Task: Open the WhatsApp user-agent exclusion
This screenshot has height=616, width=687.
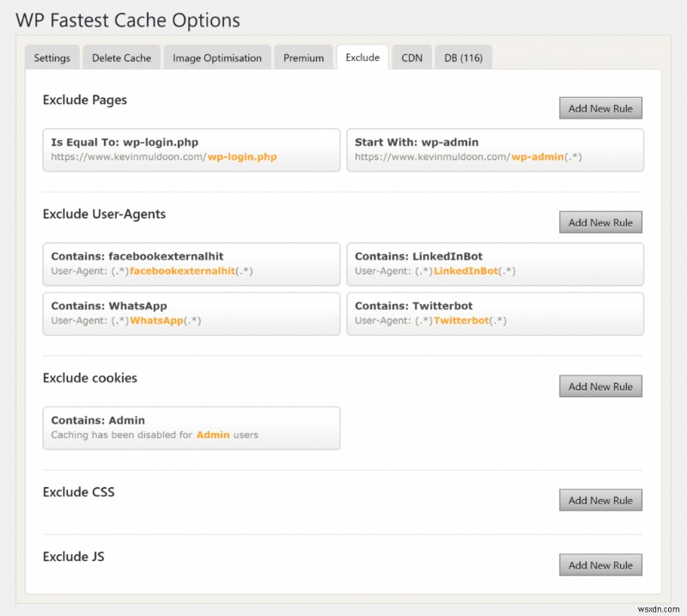Action: tap(191, 313)
